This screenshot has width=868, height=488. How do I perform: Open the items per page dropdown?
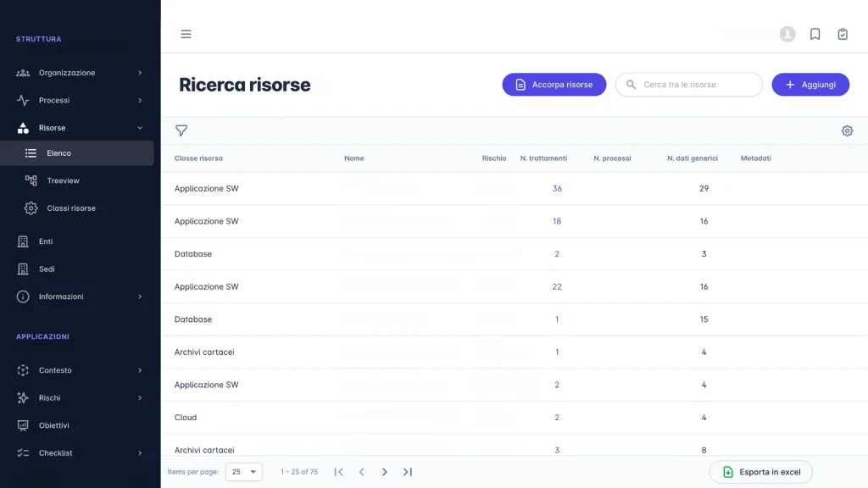[243, 472]
